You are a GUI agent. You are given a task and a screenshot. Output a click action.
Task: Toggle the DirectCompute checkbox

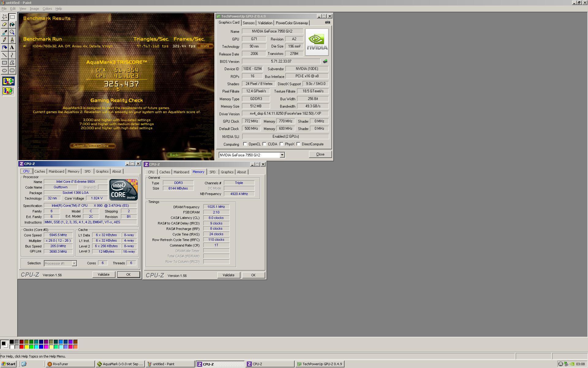pos(298,144)
